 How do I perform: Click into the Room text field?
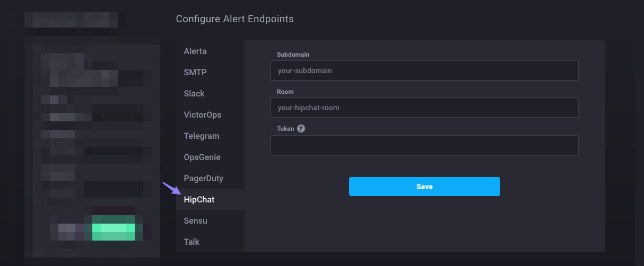(x=424, y=108)
